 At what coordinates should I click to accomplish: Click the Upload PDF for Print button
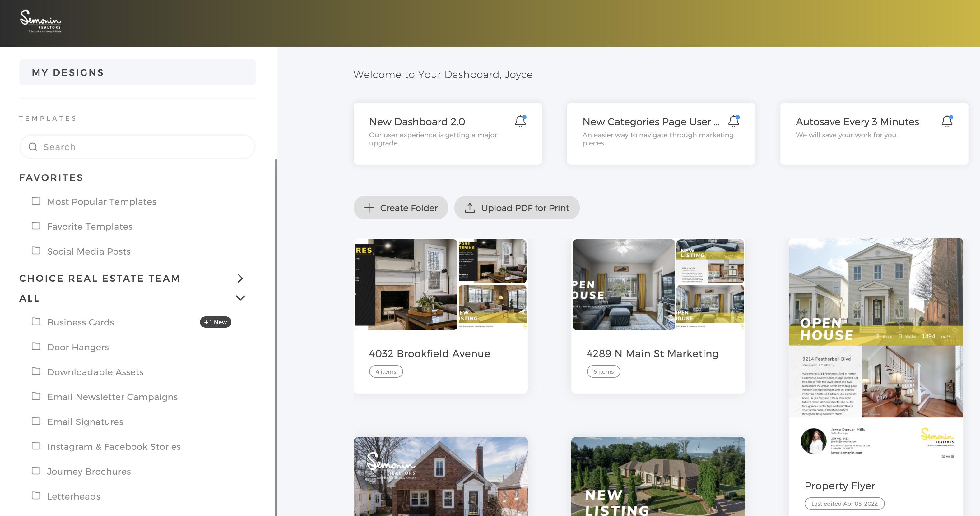point(525,208)
